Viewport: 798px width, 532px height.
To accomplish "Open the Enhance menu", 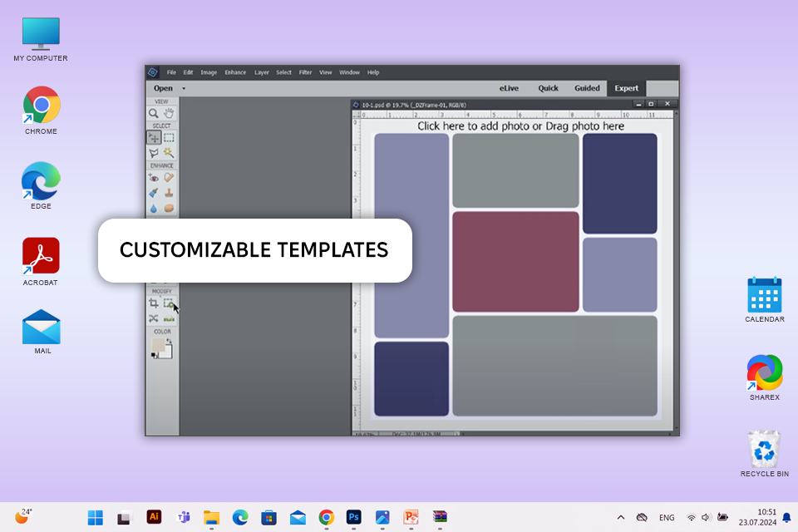I will (235, 72).
